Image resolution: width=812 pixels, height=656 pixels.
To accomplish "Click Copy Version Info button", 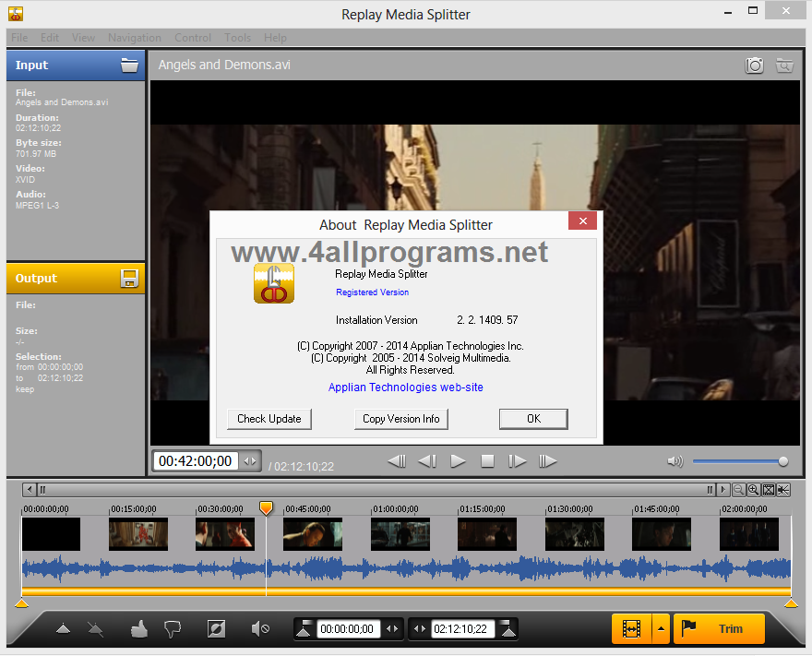I will tap(400, 419).
